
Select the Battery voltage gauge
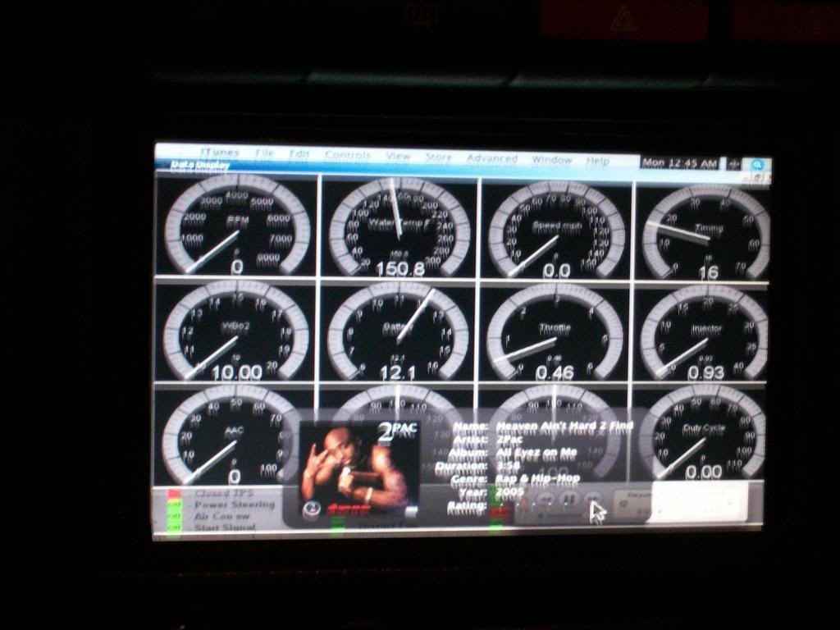(x=398, y=331)
